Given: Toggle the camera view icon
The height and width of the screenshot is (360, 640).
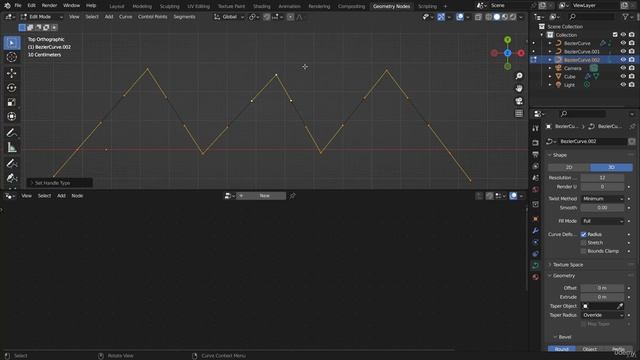Looking at the screenshot, I should (519, 101).
